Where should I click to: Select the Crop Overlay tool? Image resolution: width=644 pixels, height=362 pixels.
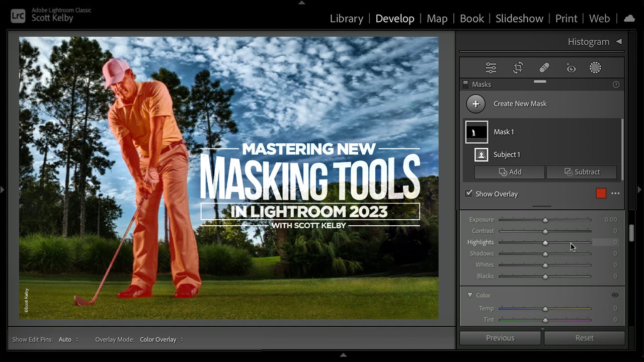point(518,68)
